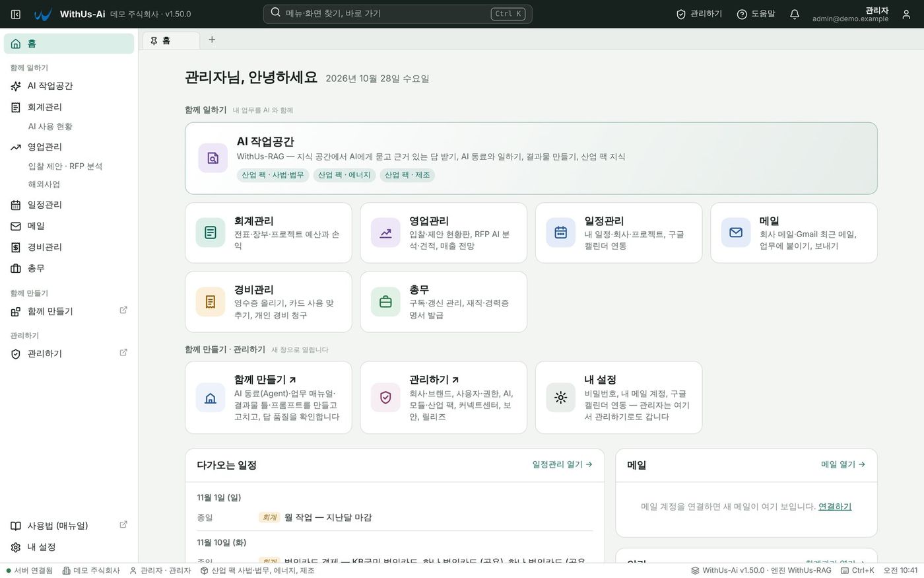Click the 함께 만들기 card icon
This screenshot has height=578, width=924.
click(211, 398)
